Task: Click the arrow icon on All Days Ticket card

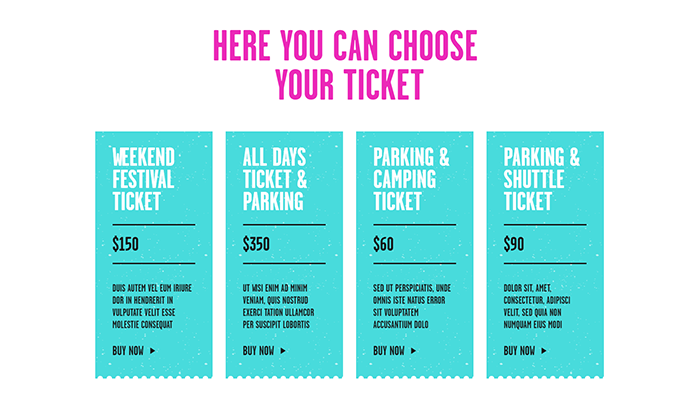Action: click(x=283, y=351)
